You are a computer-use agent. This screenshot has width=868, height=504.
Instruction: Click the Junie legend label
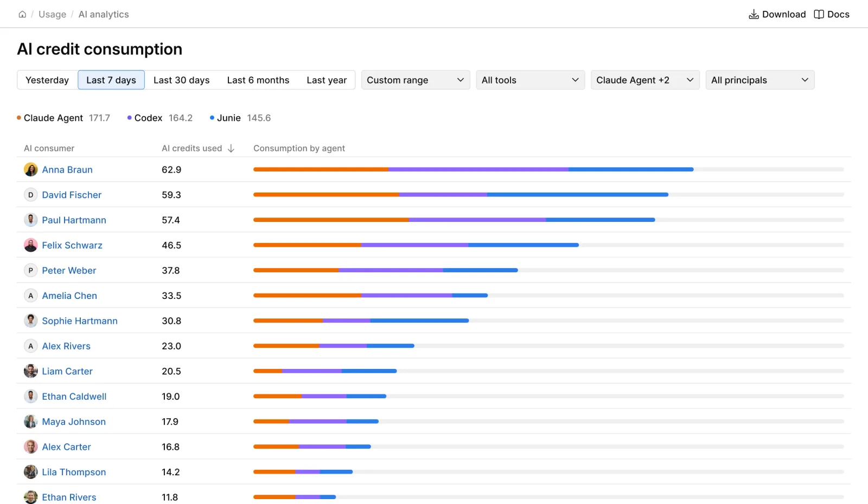[x=229, y=118]
